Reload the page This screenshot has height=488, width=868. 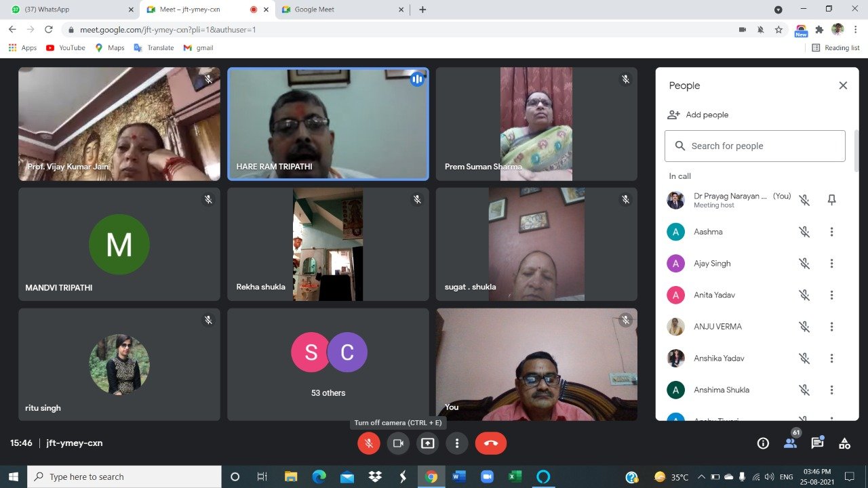pyautogui.click(x=49, y=30)
